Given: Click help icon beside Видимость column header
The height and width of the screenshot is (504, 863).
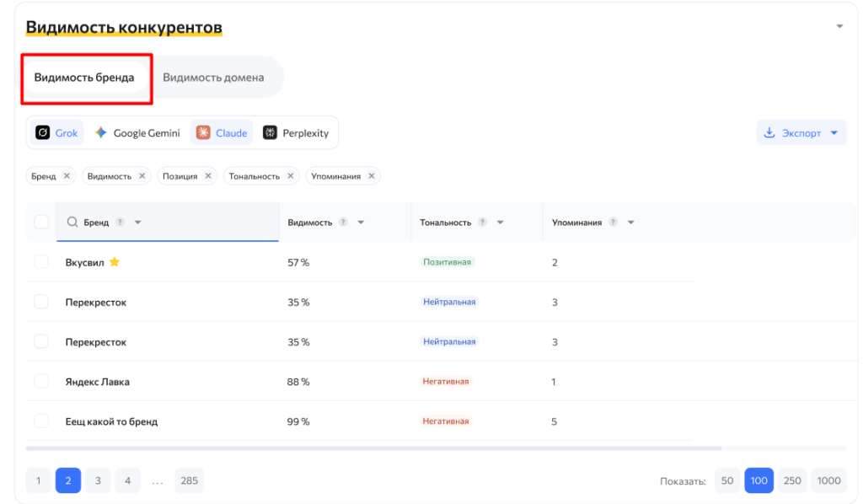Looking at the screenshot, I should [343, 223].
